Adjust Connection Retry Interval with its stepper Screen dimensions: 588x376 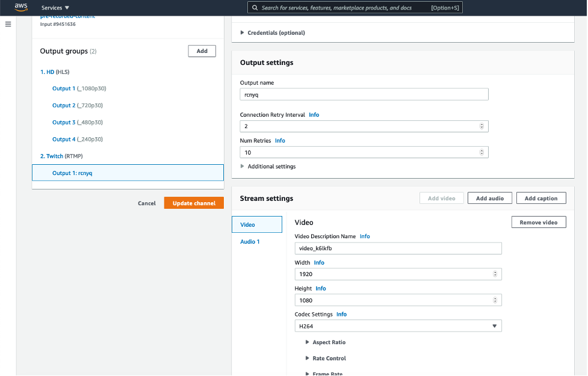pyautogui.click(x=481, y=126)
